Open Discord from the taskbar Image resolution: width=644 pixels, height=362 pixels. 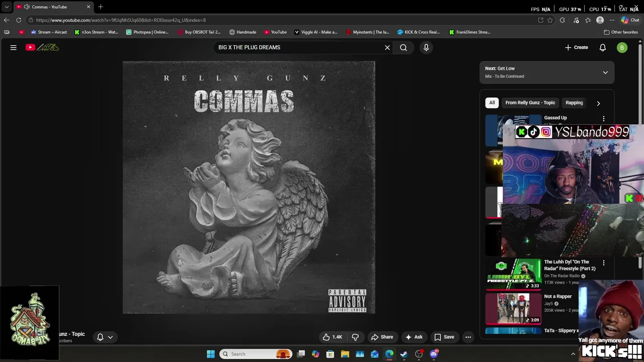click(434, 354)
